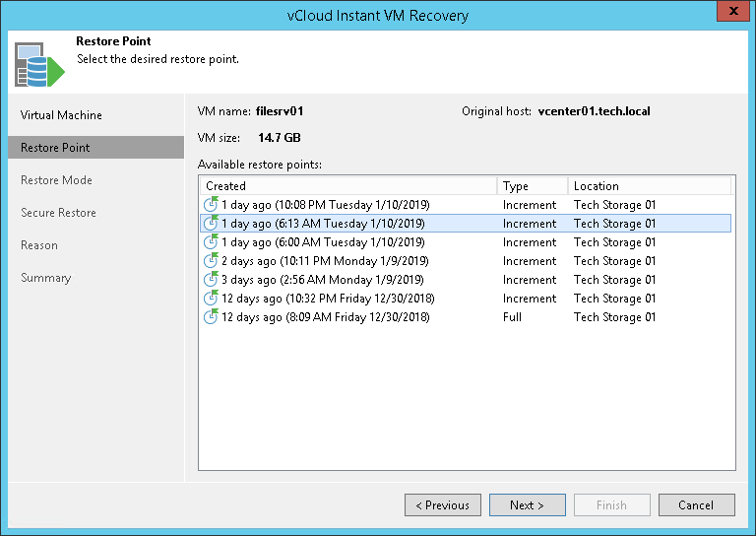
Task: Go to the Virtual Machine step
Action: tap(61, 115)
